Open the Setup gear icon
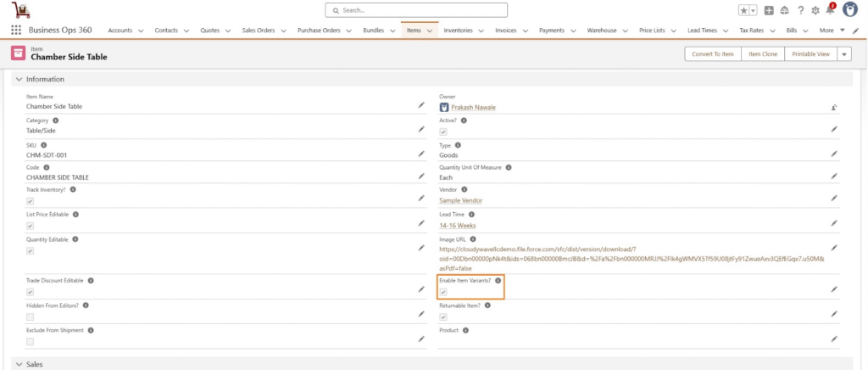This screenshot has height=370, width=868. pyautogui.click(x=815, y=10)
